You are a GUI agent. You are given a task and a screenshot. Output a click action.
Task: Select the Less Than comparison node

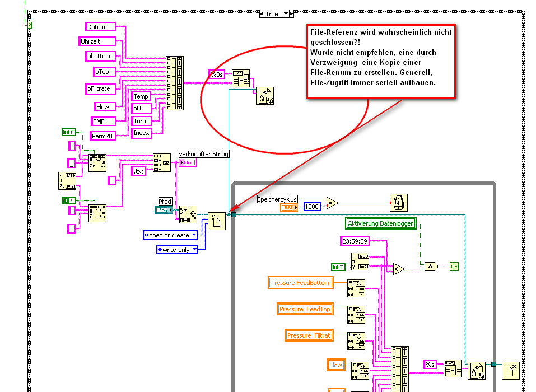[399, 269]
